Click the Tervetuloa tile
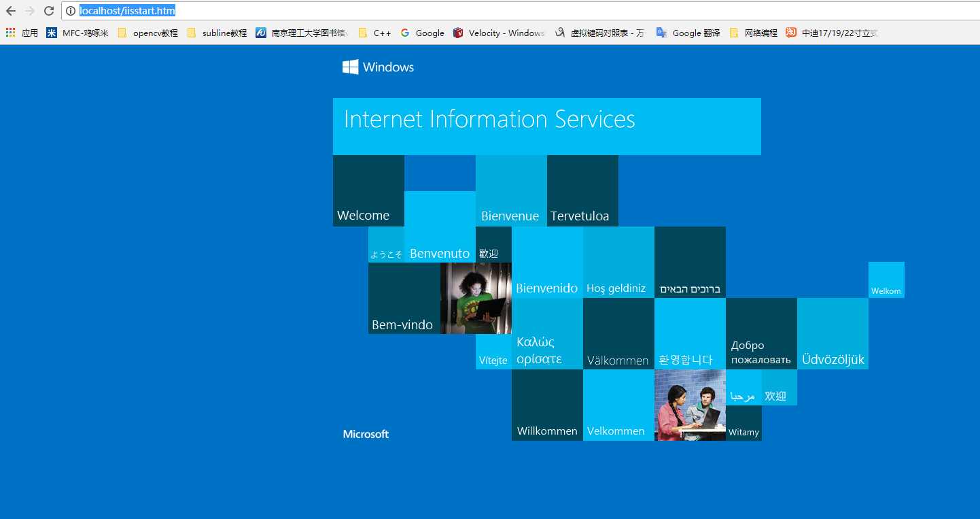Image resolution: width=980 pixels, height=519 pixels. [x=582, y=190]
